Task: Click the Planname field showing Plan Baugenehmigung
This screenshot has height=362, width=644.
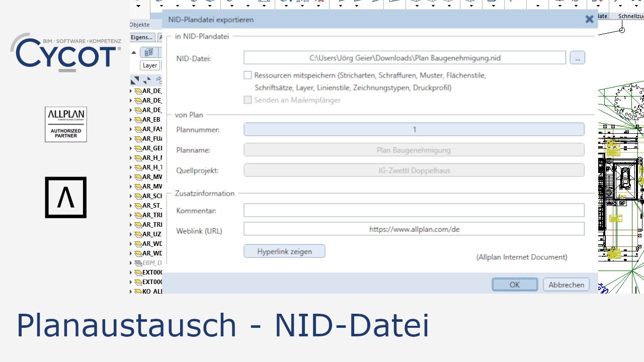Action: [x=414, y=150]
